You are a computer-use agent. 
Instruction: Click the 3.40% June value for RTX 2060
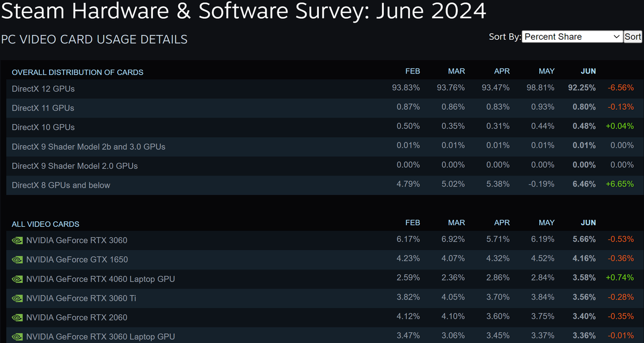[584, 317]
